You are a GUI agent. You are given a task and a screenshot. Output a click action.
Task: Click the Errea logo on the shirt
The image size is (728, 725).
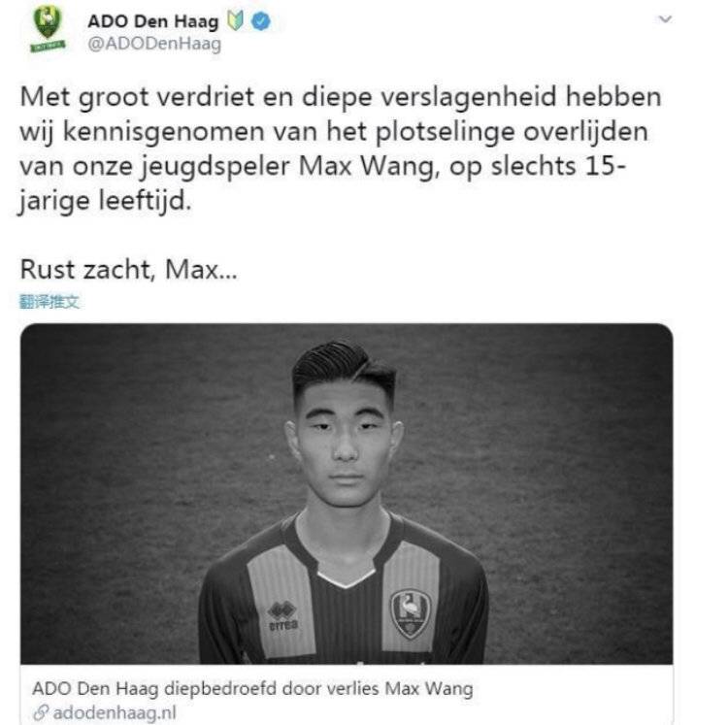coord(282,616)
